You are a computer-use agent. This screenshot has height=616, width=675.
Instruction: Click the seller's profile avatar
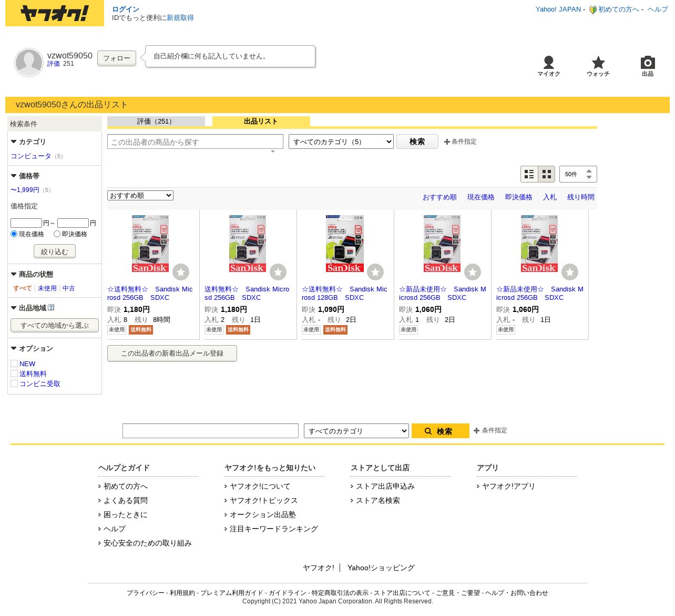[29, 63]
